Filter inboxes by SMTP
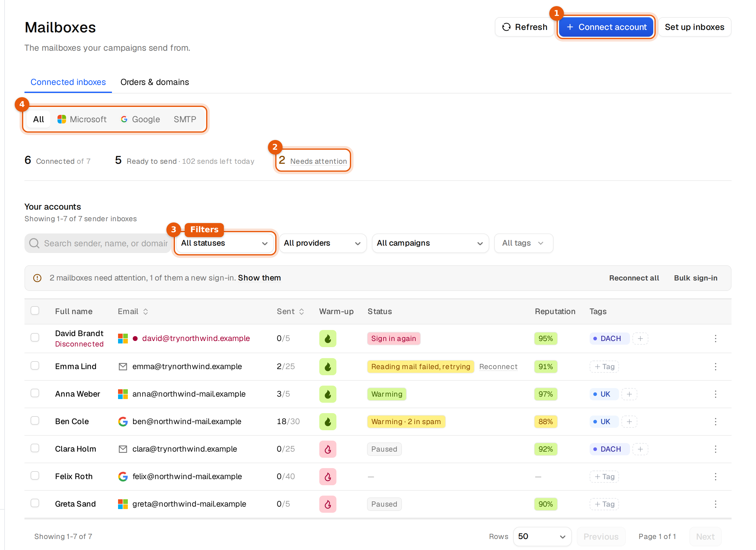 [185, 119]
